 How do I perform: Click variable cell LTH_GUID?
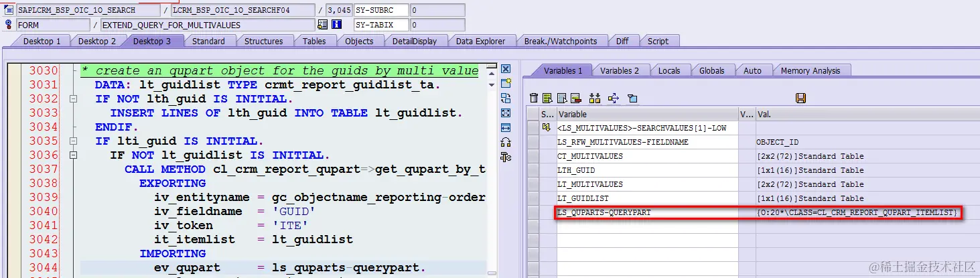click(x=647, y=170)
